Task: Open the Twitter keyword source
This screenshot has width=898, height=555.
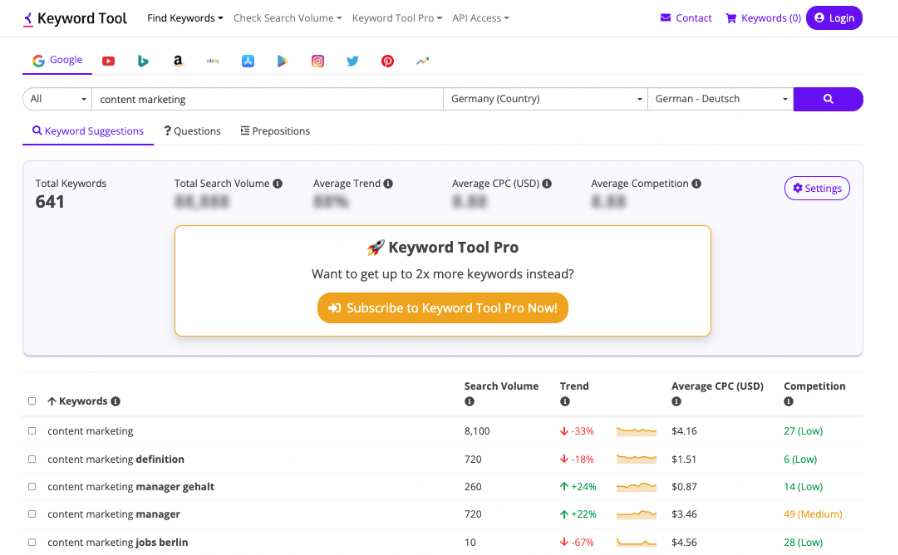Action: click(353, 61)
